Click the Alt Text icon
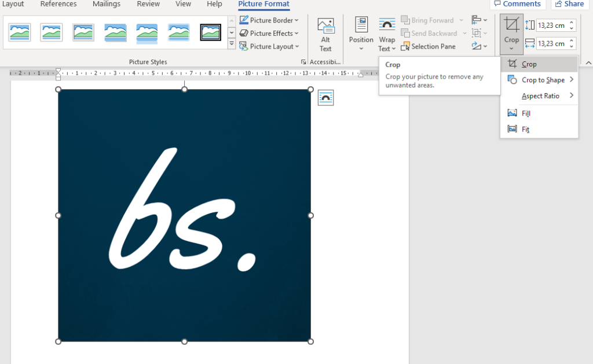Screen dimensions: 593x364 point(325,26)
